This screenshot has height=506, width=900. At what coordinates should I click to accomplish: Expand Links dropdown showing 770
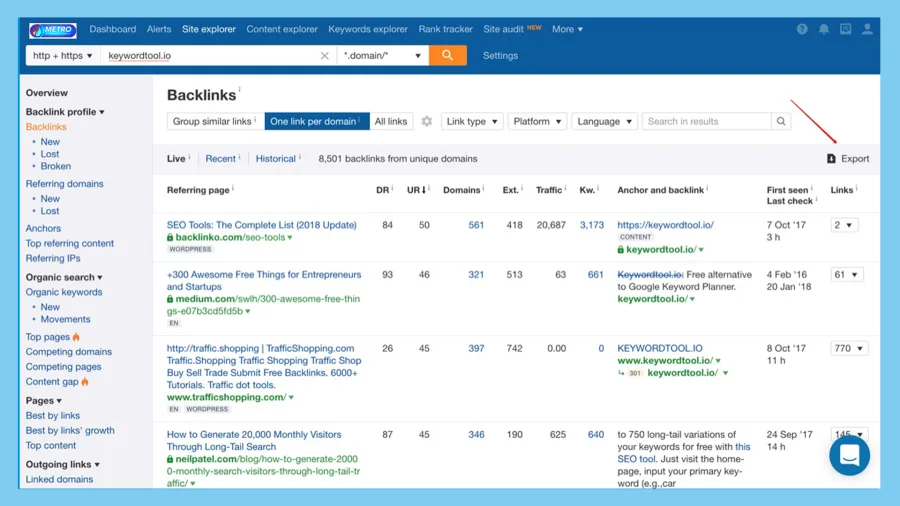849,348
